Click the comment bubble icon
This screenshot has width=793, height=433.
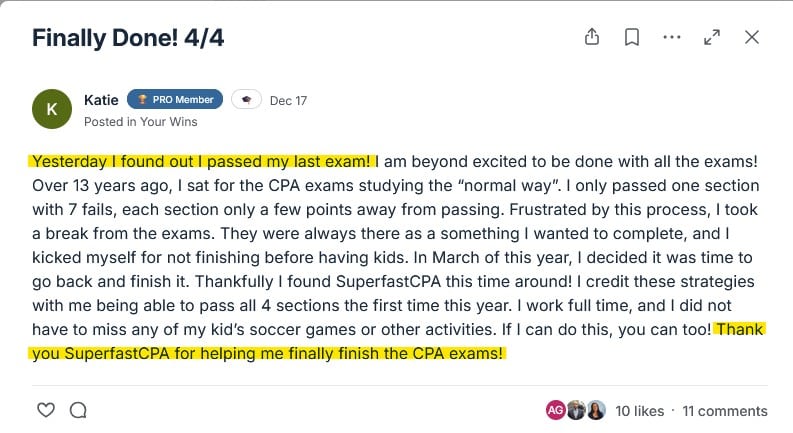(78, 410)
